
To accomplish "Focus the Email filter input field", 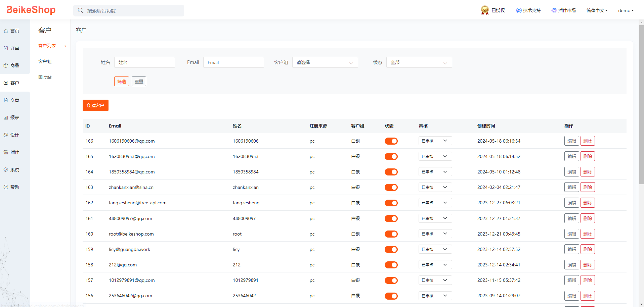I will pyautogui.click(x=233, y=62).
